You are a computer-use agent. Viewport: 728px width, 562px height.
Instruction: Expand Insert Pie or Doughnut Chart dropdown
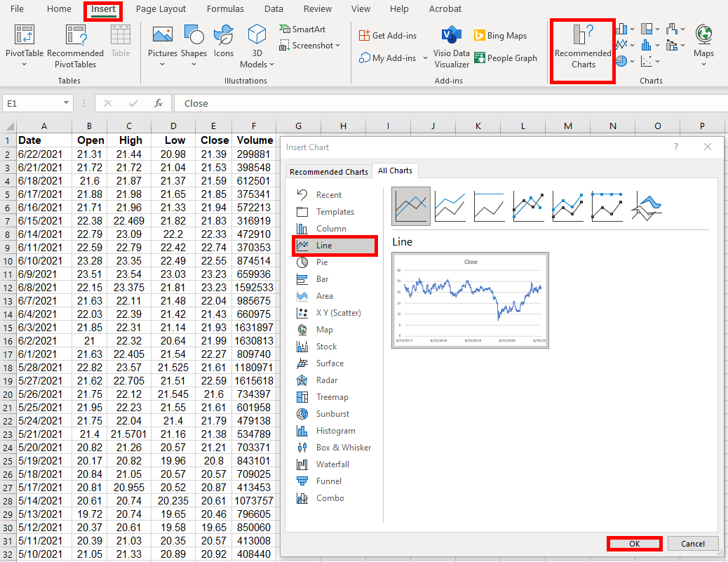[x=632, y=61]
